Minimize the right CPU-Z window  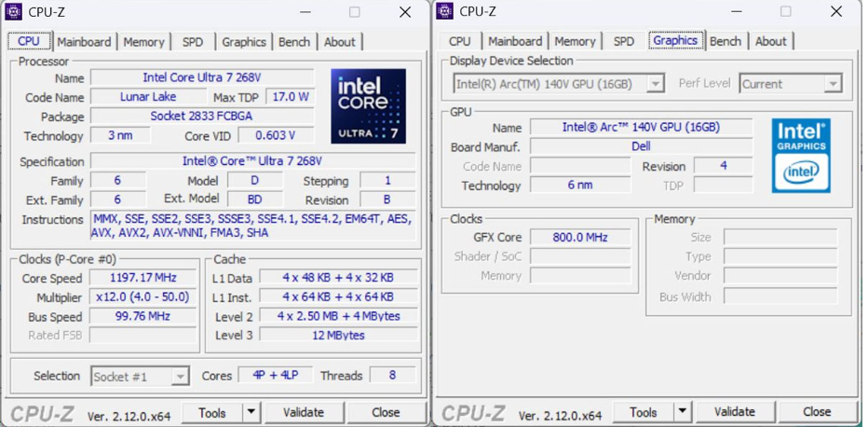tap(737, 12)
